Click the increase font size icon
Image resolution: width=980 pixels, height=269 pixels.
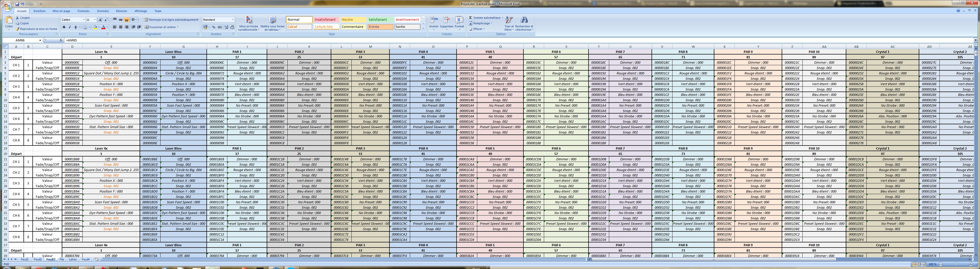click(x=101, y=20)
